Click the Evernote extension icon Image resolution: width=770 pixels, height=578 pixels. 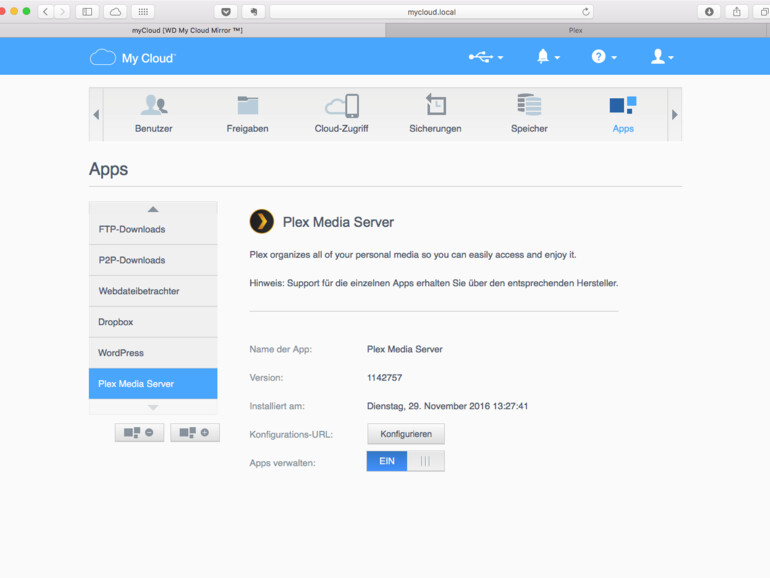[x=254, y=12]
